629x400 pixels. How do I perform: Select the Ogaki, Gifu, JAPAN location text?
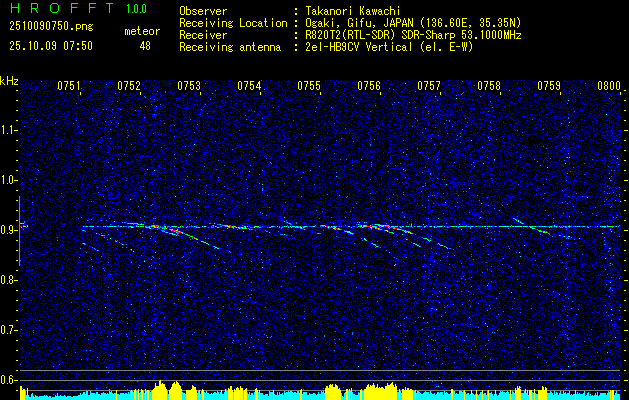tap(414, 23)
